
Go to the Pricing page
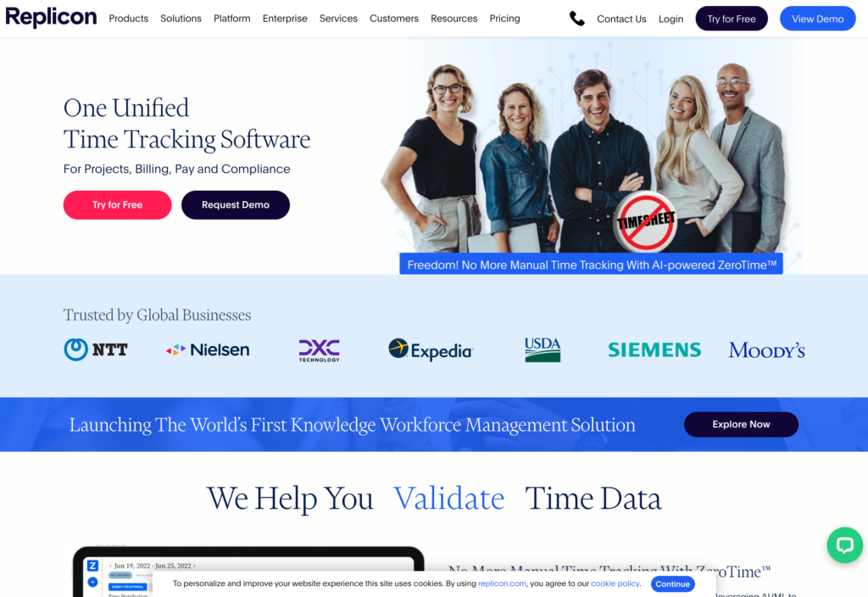click(x=505, y=19)
